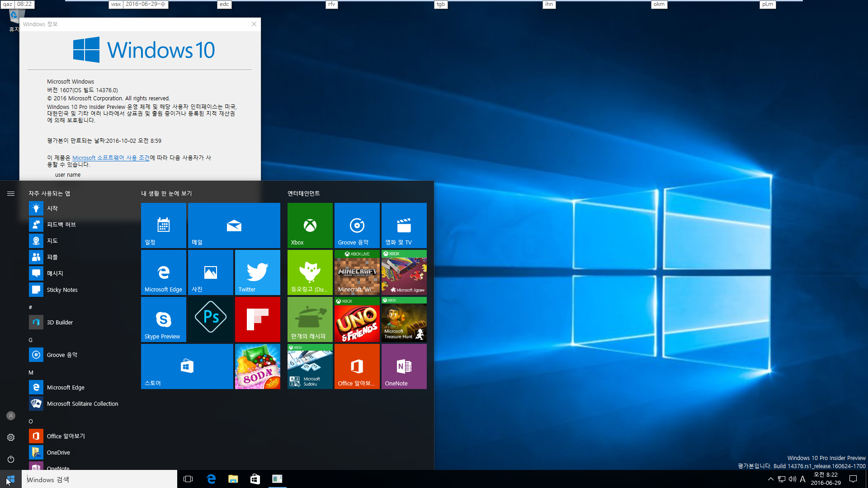The width and height of the screenshot is (868, 488).
Task: Click the Windows Start button
Action: tap(11, 479)
